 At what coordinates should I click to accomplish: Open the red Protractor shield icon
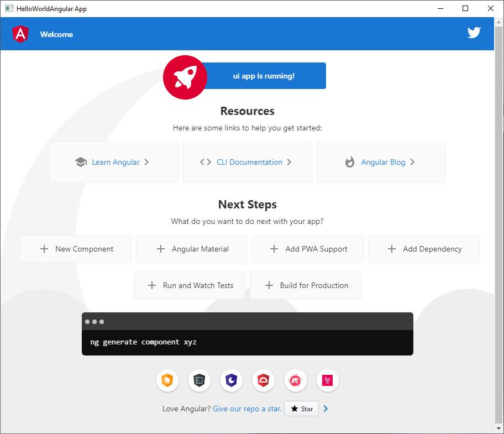pyautogui.click(x=263, y=380)
